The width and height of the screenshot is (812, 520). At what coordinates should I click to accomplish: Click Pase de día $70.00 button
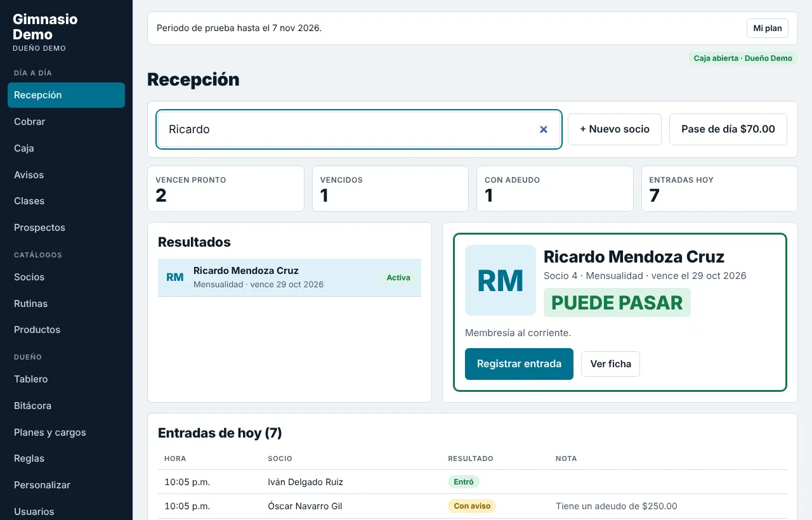[728, 129]
